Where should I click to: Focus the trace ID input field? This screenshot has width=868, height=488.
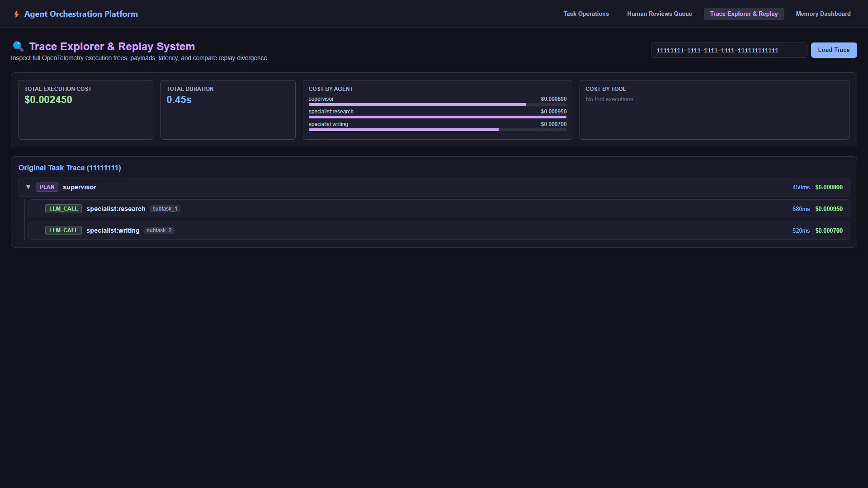[729, 50]
